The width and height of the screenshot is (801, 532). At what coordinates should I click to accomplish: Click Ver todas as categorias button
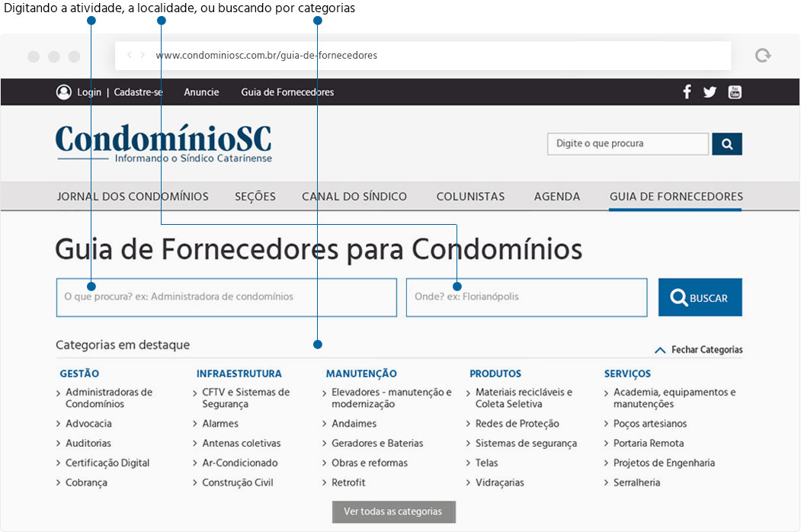393,511
